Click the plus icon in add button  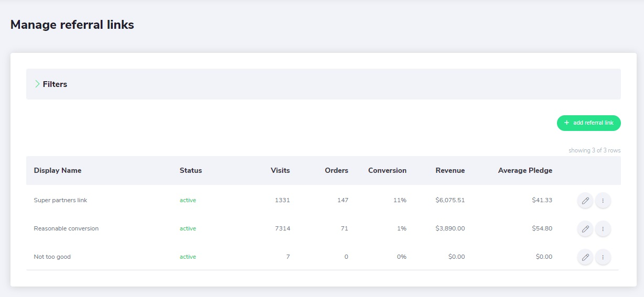pos(566,123)
